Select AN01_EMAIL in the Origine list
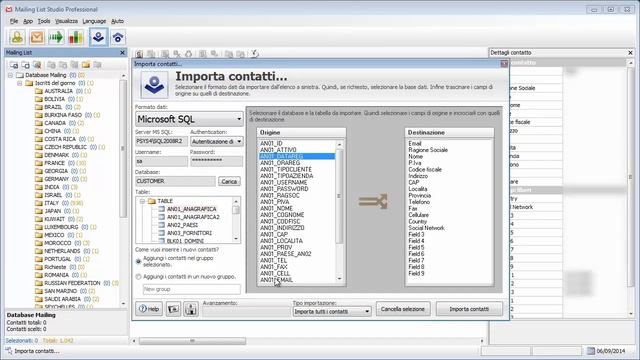This screenshot has height=360, width=640. tap(276, 280)
